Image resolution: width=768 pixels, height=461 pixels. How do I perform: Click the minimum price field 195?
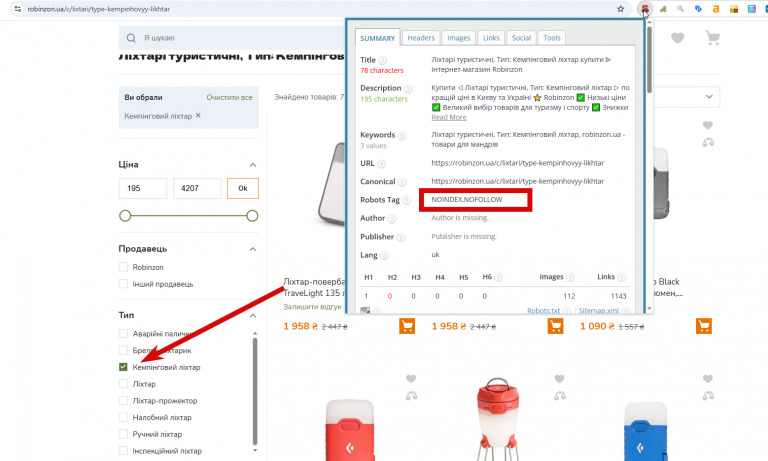coord(143,188)
